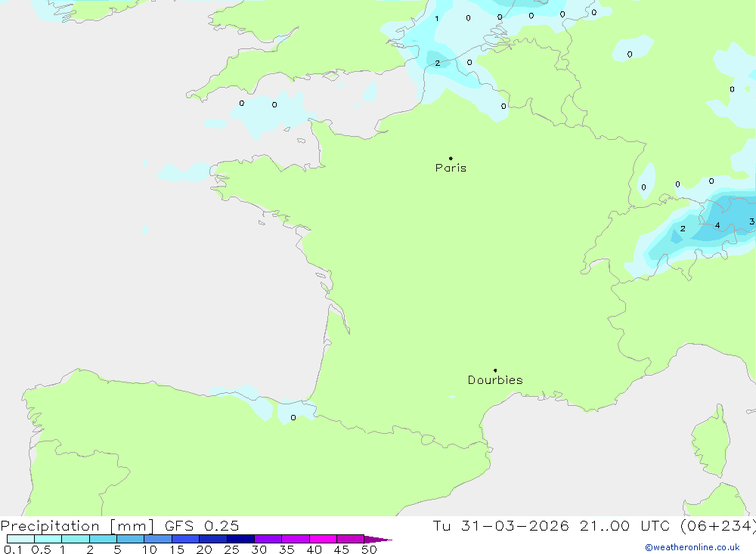756x554 pixels.
Task: Click the legend scale label "10"
Action: (150, 549)
